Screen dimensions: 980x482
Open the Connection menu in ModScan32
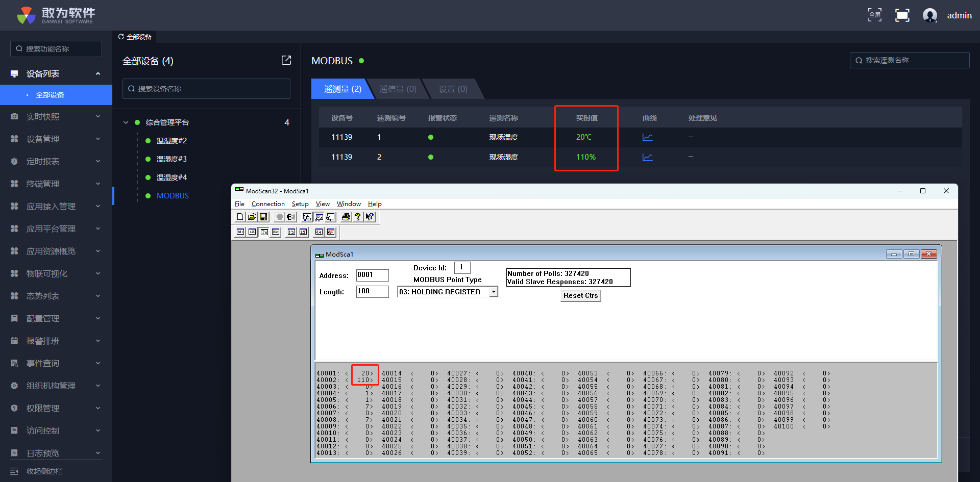[x=268, y=204]
